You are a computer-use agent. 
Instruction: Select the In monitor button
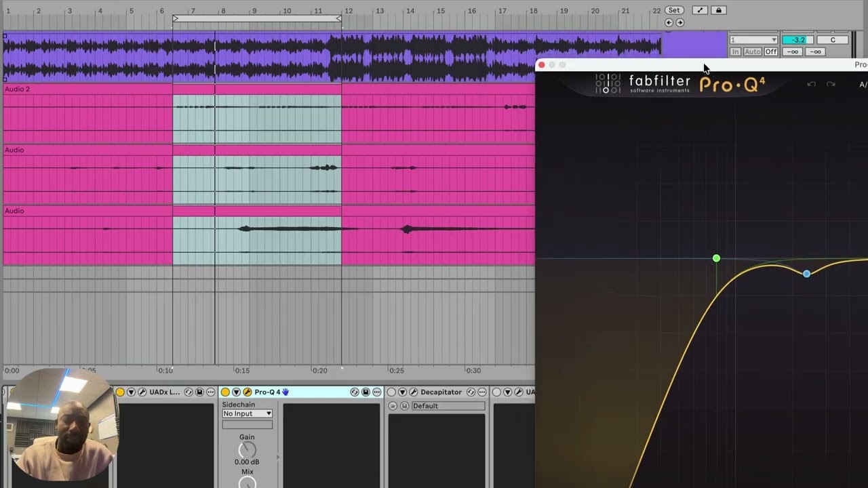tap(735, 52)
